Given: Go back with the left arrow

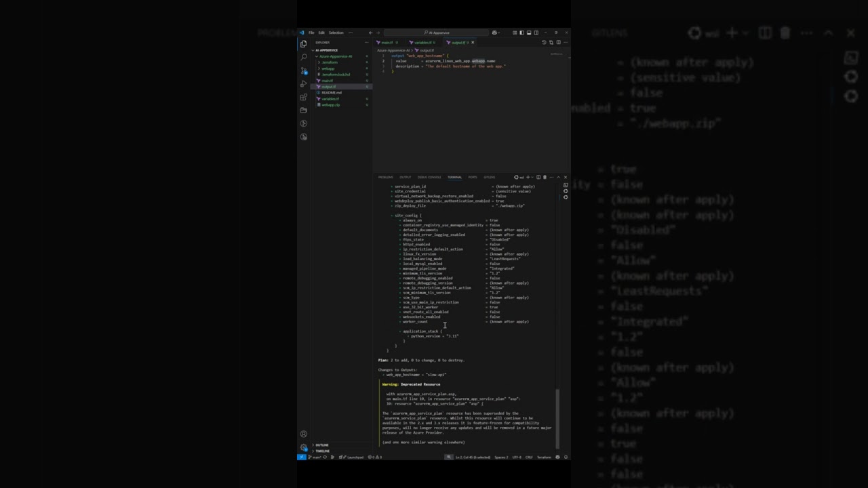Looking at the screenshot, I should 370,33.
